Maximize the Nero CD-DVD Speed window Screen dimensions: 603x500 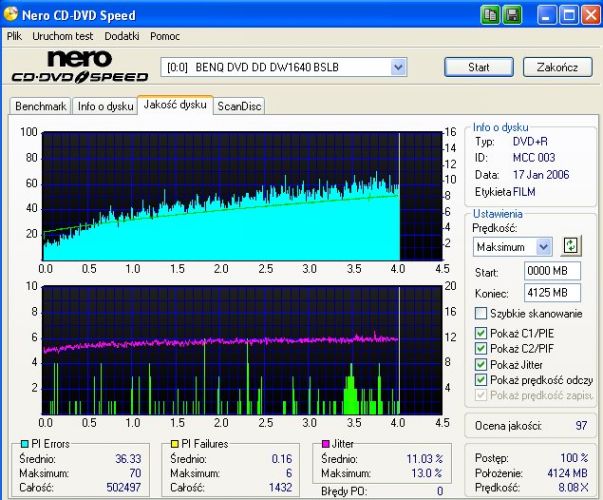click(569, 15)
